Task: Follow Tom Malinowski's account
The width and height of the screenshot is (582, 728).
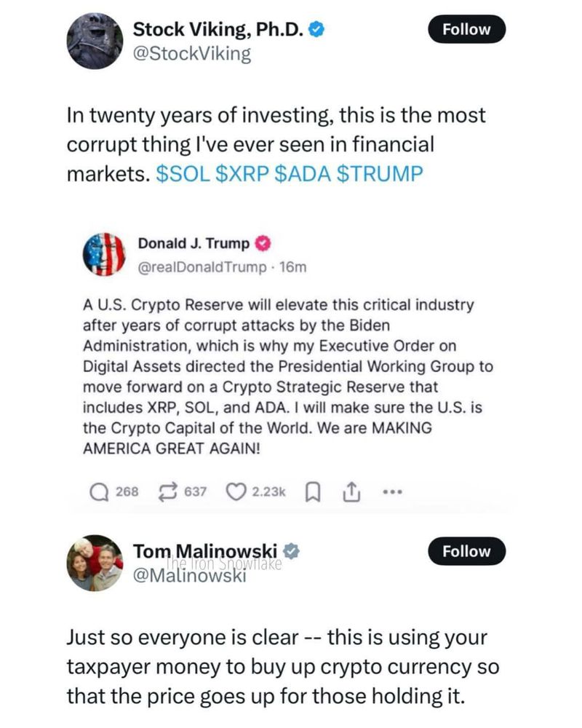Action: click(466, 552)
